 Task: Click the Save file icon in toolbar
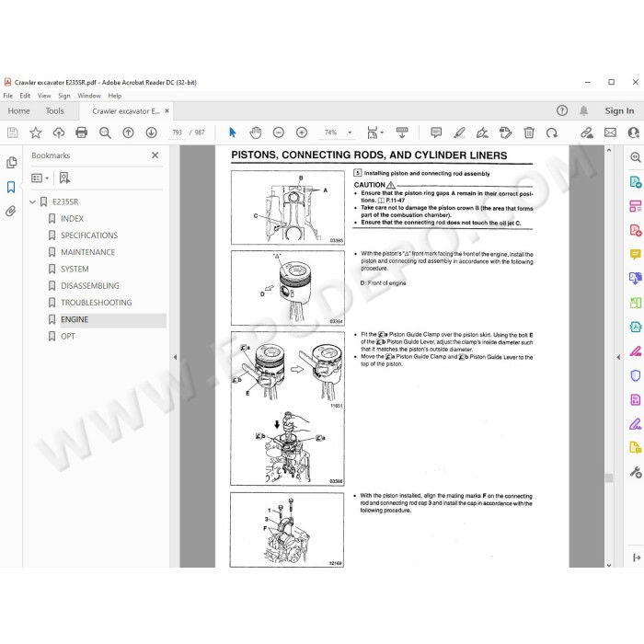click(12, 132)
